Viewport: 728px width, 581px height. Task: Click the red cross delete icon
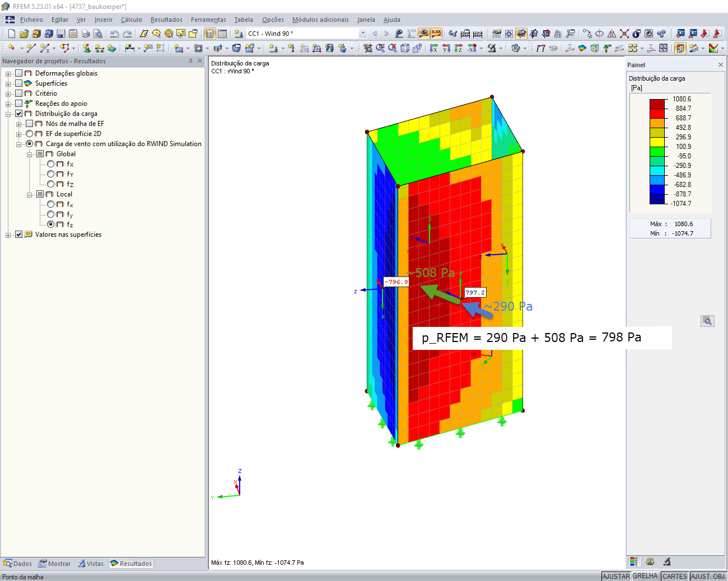coord(624,34)
